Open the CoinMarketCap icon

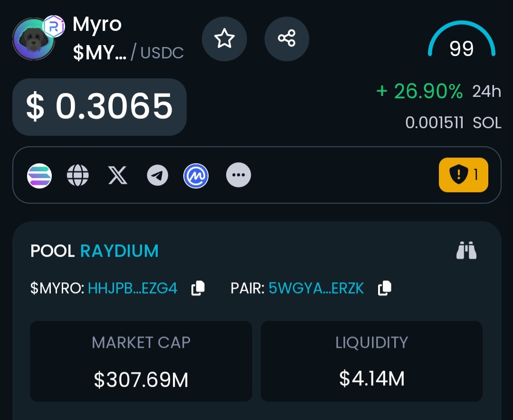coord(196,176)
